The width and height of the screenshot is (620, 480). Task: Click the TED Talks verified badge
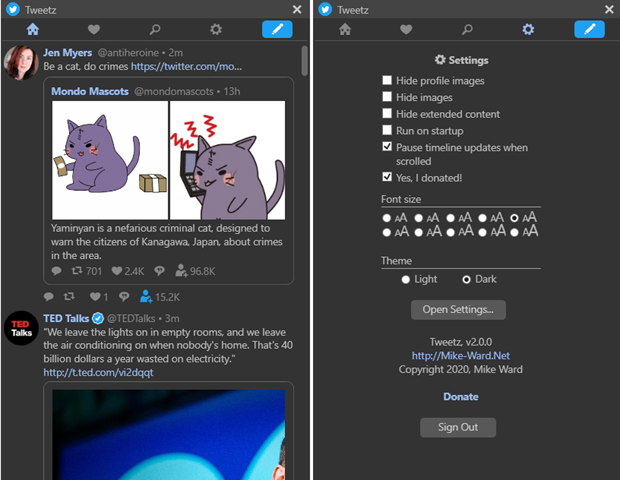98,318
